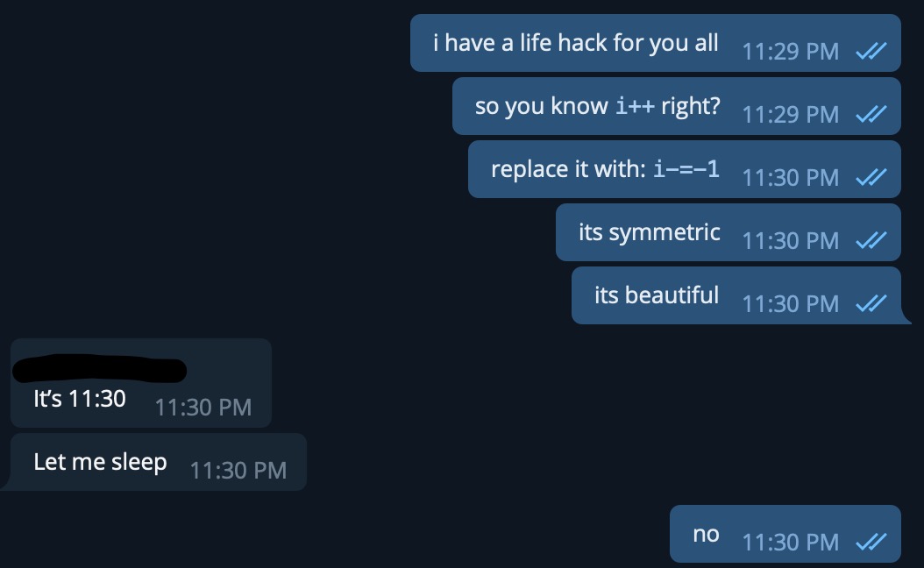Click the "Let me sleep" message text

pos(100,462)
